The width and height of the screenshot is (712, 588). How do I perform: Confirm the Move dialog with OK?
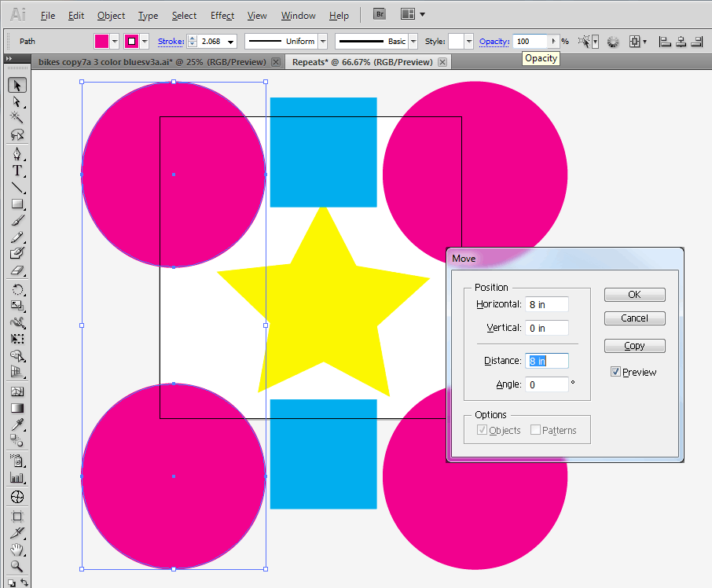click(x=634, y=295)
